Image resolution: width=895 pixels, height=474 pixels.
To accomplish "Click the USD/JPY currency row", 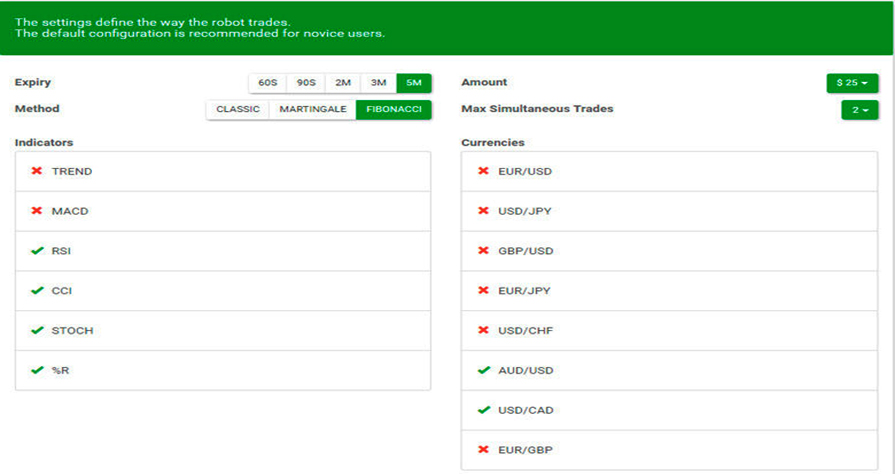I will click(x=669, y=211).
